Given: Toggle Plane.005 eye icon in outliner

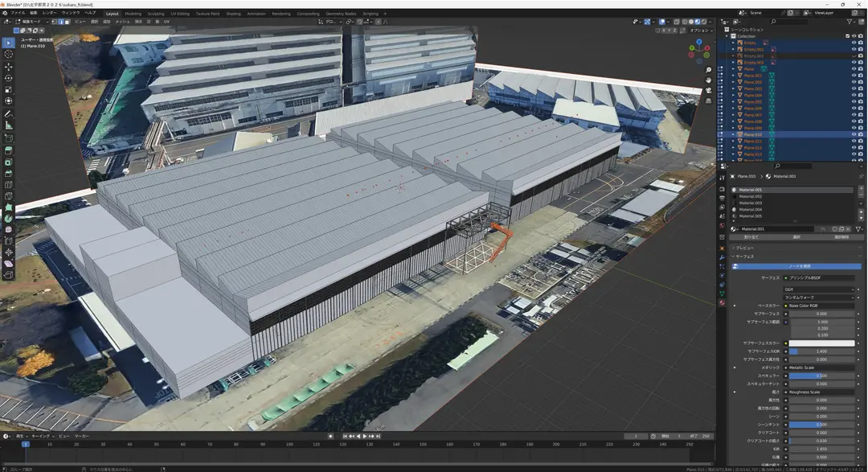Looking at the screenshot, I should [x=854, y=102].
